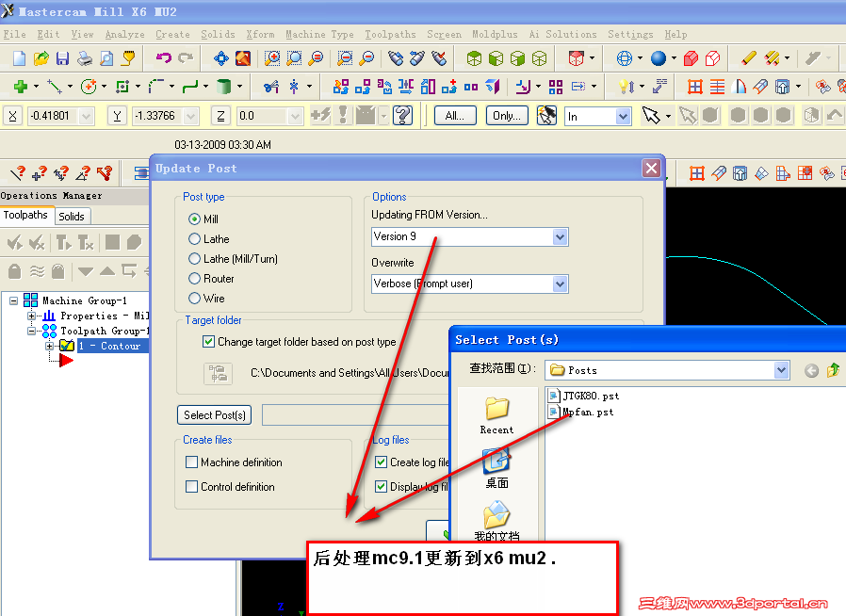Click the Print icon

(x=85, y=57)
